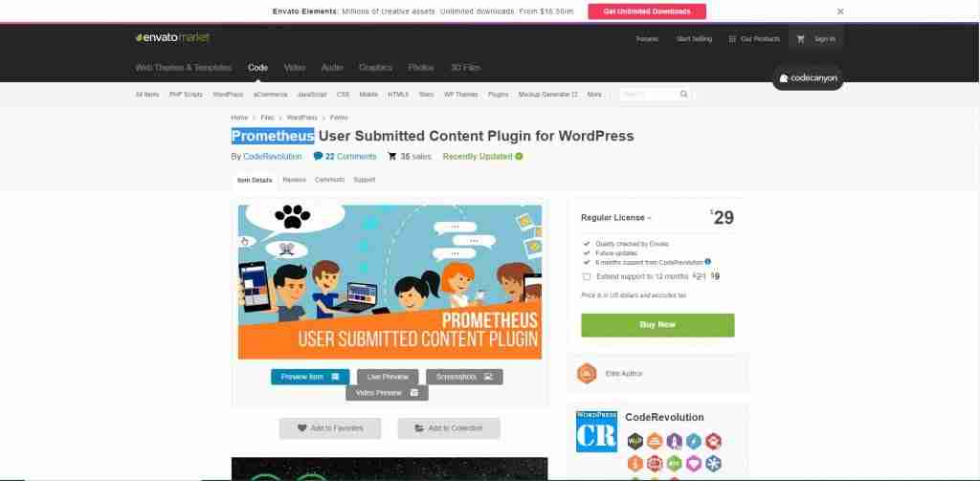Viewport: 980px width, 481px height.
Task: Click the Start Selling link
Action: tap(694, 39)
